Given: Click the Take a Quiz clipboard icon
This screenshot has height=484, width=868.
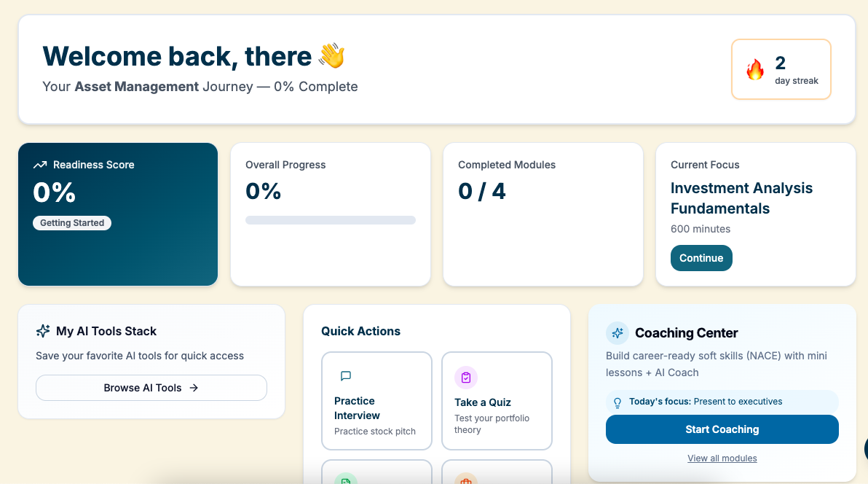Looking at the screenshot, I should [x=466, y=378].
